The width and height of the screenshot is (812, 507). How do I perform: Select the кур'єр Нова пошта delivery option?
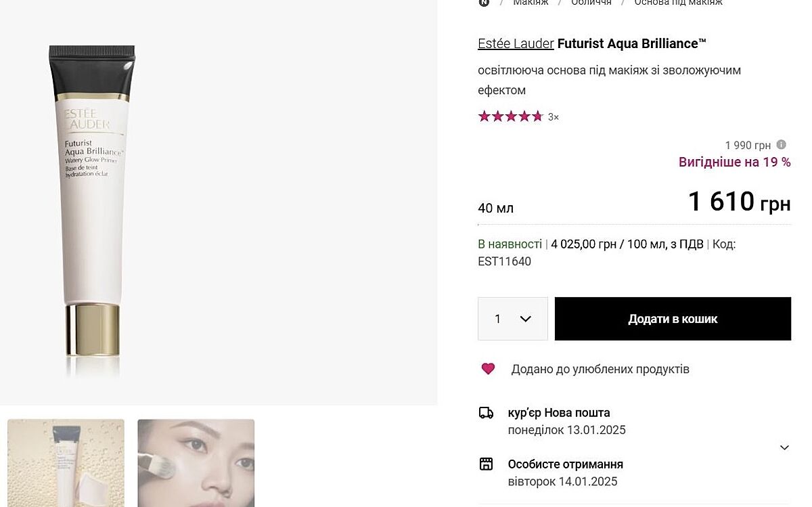coord(559,413)
